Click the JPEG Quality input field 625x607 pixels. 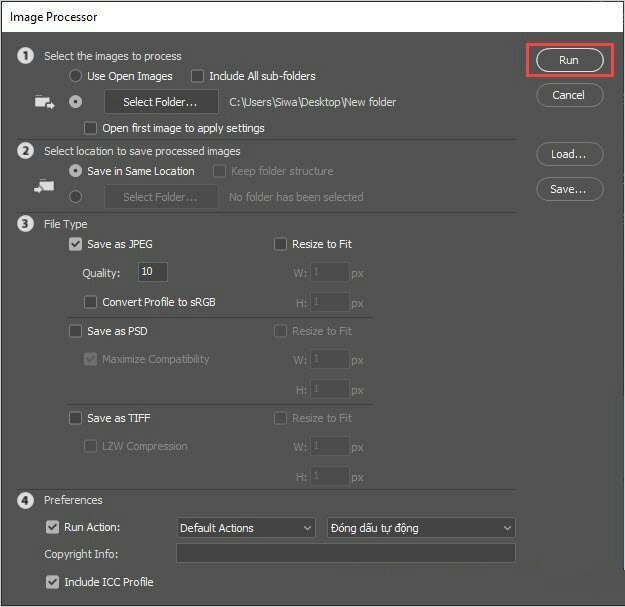pyautogui.click(x=153, y=272)
